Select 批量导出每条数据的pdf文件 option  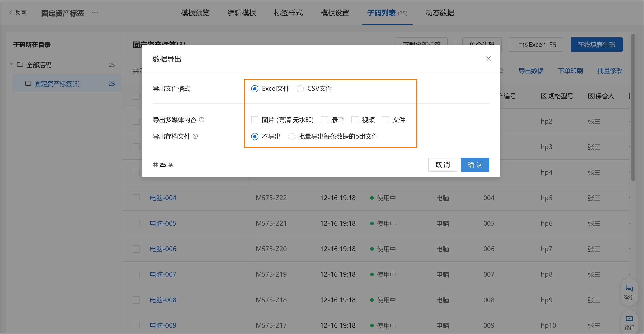pyautogui.click(x=292, y=137)
